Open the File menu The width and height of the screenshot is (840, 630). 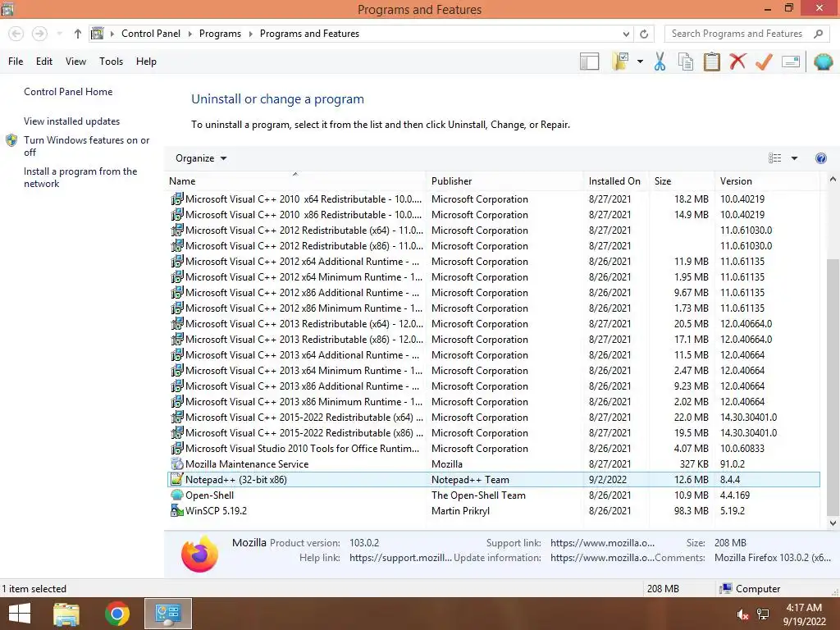click(16, 62)
